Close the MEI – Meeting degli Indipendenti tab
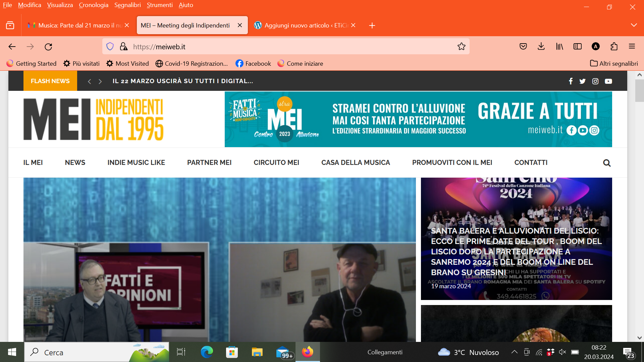The height and width of the screenshot is (362, 644). coord(240,25)
